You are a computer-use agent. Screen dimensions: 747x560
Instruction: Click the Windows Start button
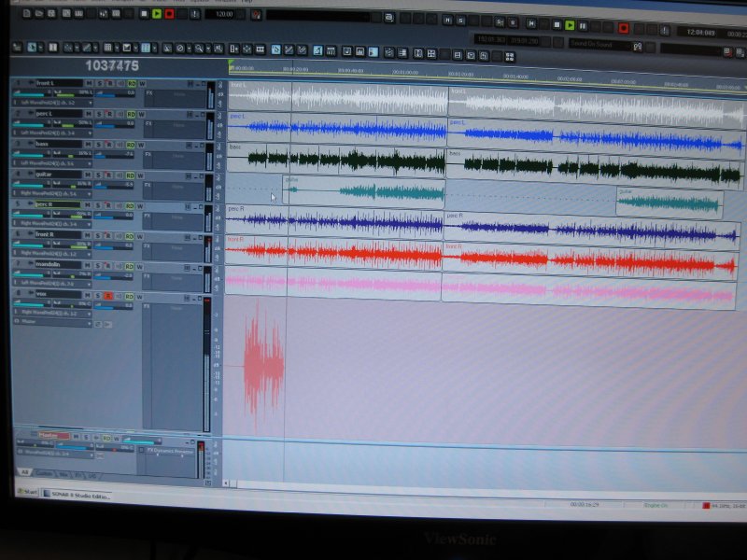[x=29, y=492]
